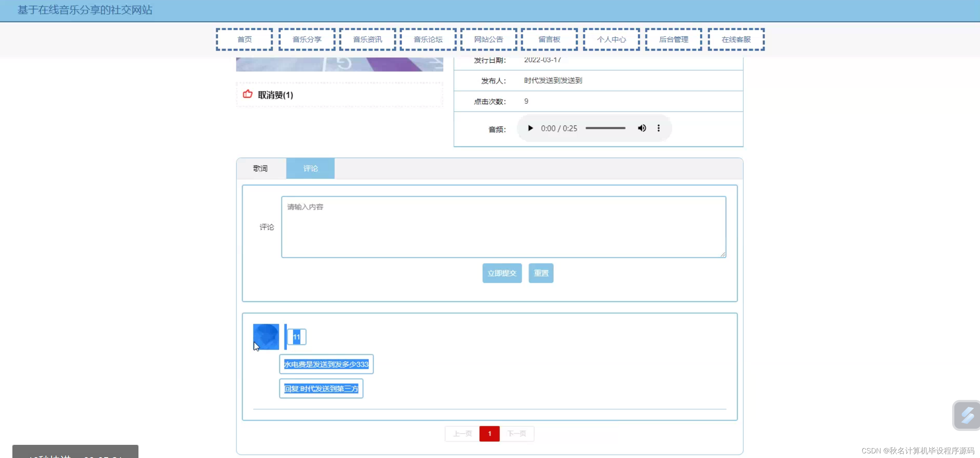Open audio player more options menu

click(659, 128)
